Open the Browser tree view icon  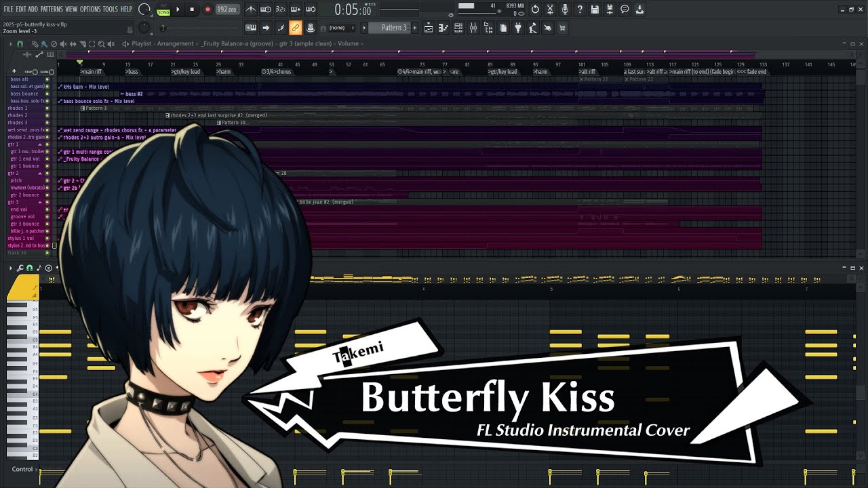coord(488,28)
